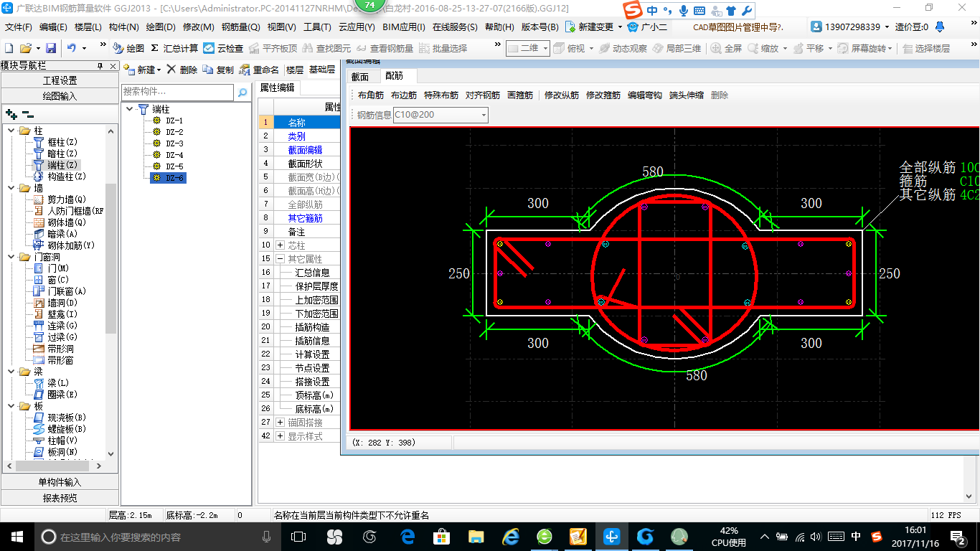980x551 pixels.
Task: Collapse the 其它属性 property group
Action: point(280,259)
